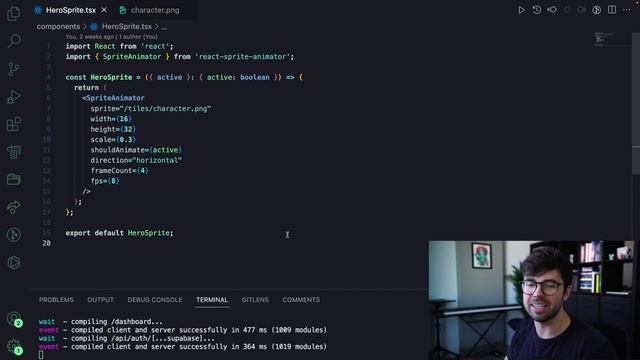Open the hexagon play icon in activity bar

click(13, 262)
